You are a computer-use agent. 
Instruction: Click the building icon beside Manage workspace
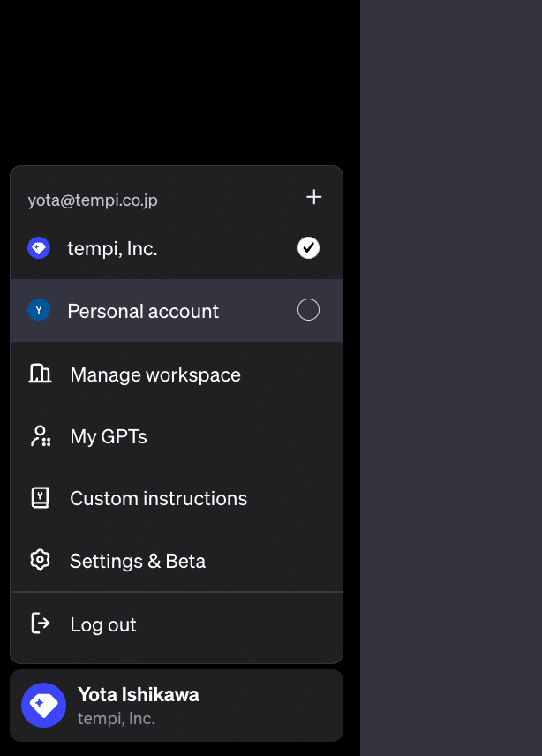[x=40, y=374]
